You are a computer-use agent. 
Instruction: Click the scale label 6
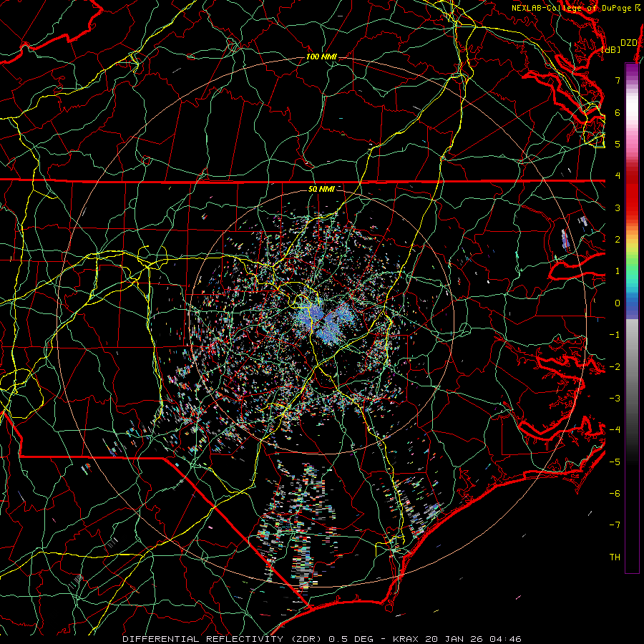[618, 112]
